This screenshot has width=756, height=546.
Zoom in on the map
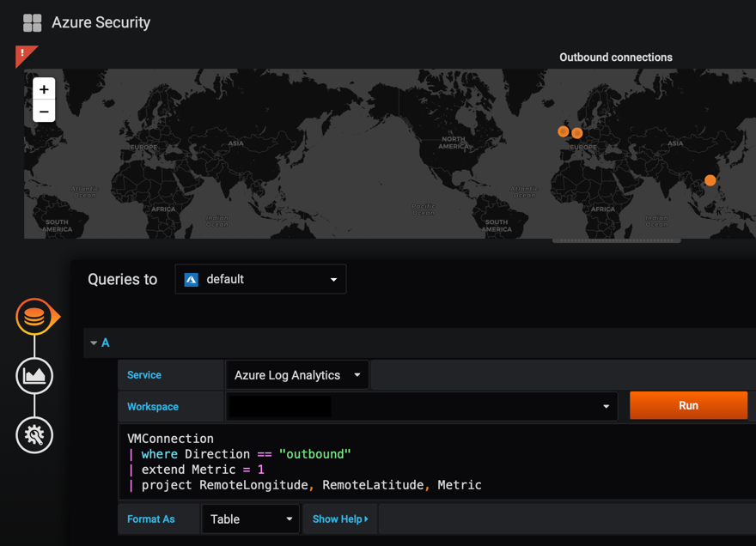pyautogui.click(x=44, y=89)
